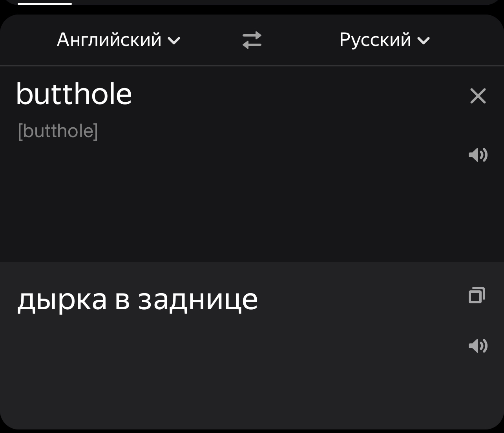The height and width of the screenshot is (433, 504).
Task: Tap the dark bar above the translator card
Action: (275, 3)
